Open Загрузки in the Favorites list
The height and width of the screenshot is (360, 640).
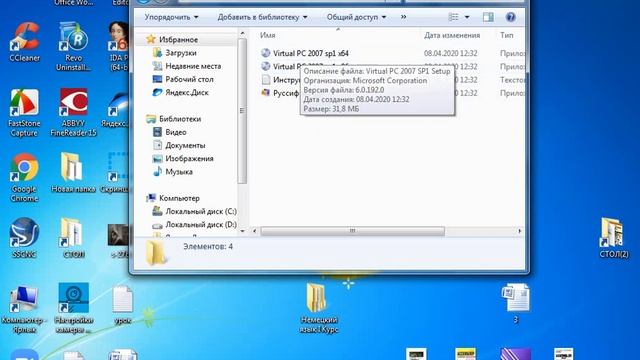coord(181,53)
